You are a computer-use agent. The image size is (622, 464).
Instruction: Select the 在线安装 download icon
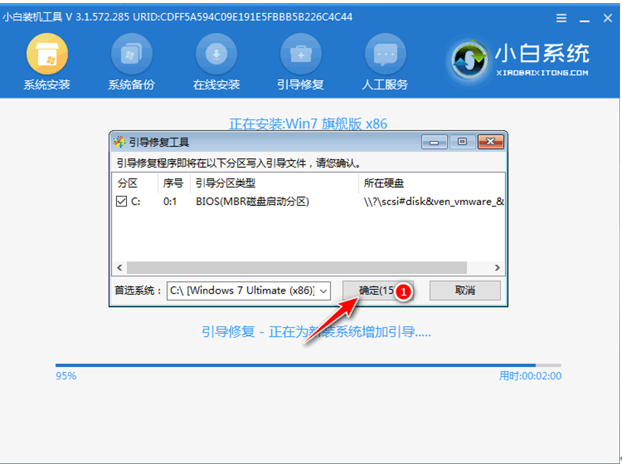click(x=216, y=55)
